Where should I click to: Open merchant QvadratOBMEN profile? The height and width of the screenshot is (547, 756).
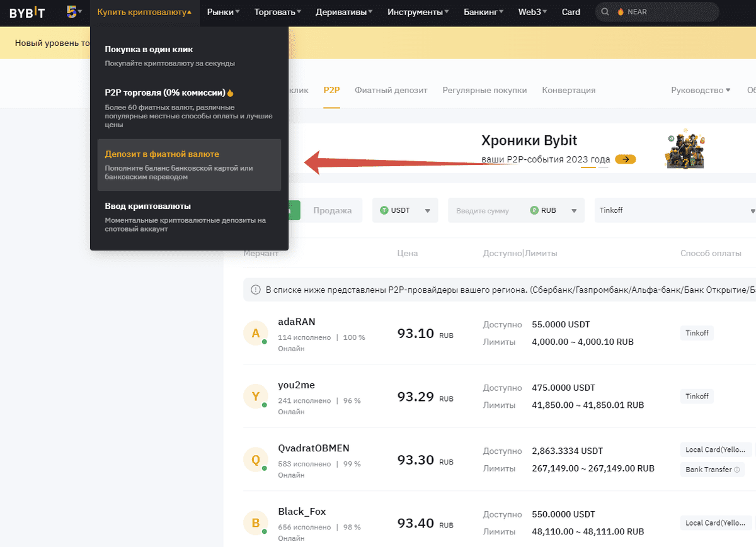314,448
